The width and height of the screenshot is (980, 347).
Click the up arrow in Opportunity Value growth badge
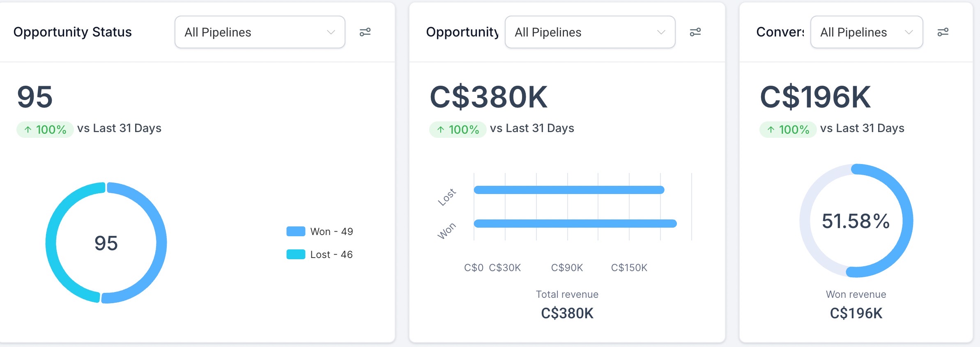tap(440, 129)
